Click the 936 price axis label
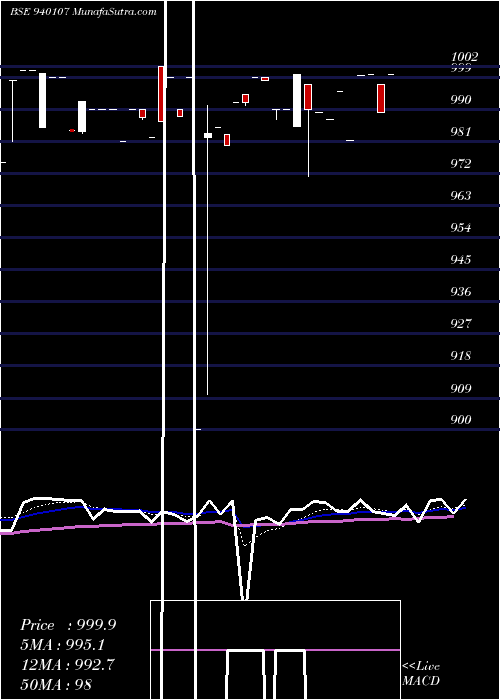Screen dimensions: 500x700 point(461,292)
